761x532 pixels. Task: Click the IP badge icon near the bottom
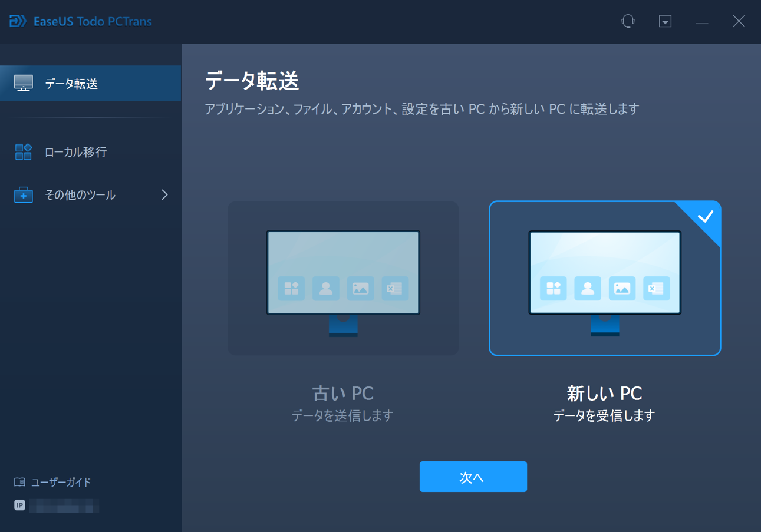click(19, 505)
